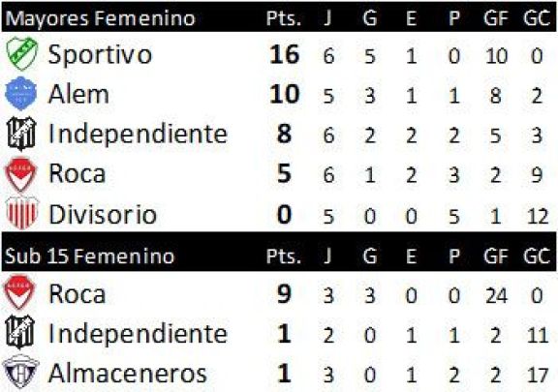Click the red striped Divisorio crest
Image resolution: width=558 pixels, height=392 pixels.
pyautogui.click(x=21, y=214)
